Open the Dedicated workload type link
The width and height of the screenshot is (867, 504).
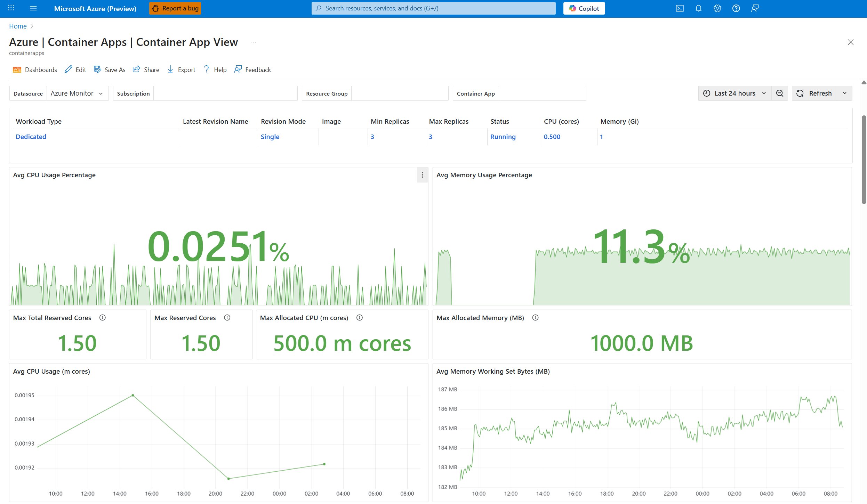tap(31, 137)
